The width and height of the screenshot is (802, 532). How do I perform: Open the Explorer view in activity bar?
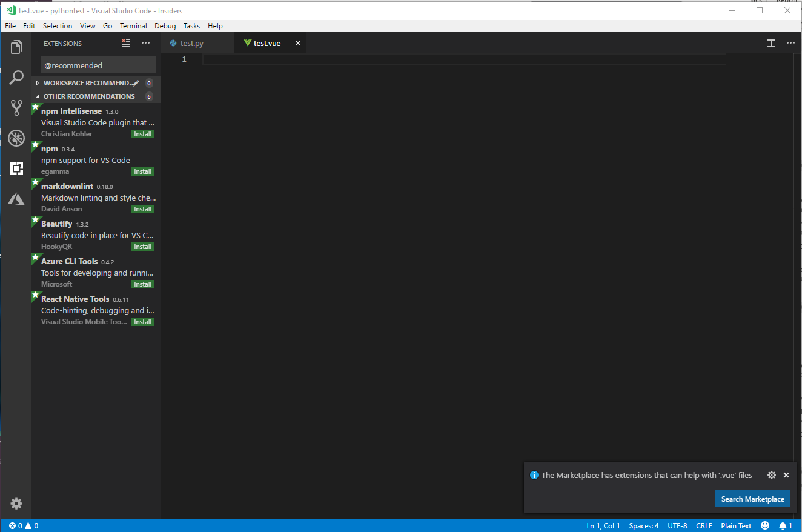pyautogui.click(x=16, y=47)
